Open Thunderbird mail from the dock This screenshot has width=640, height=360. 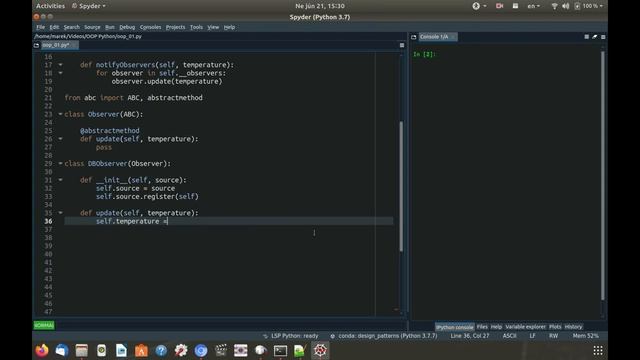(x=62, y=350)
